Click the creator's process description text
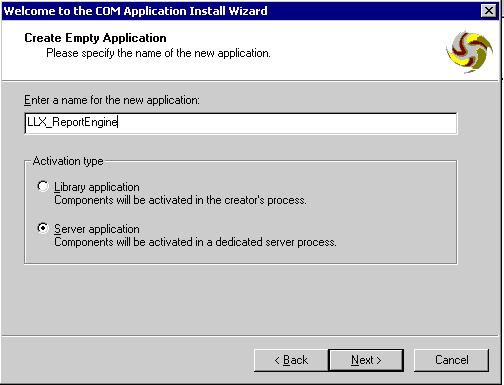The image size is (504, 385). [x=180, y=200]
